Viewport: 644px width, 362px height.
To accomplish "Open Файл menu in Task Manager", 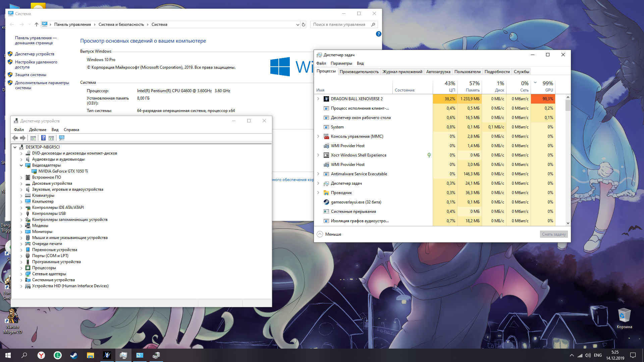I will tap(321, 63).
